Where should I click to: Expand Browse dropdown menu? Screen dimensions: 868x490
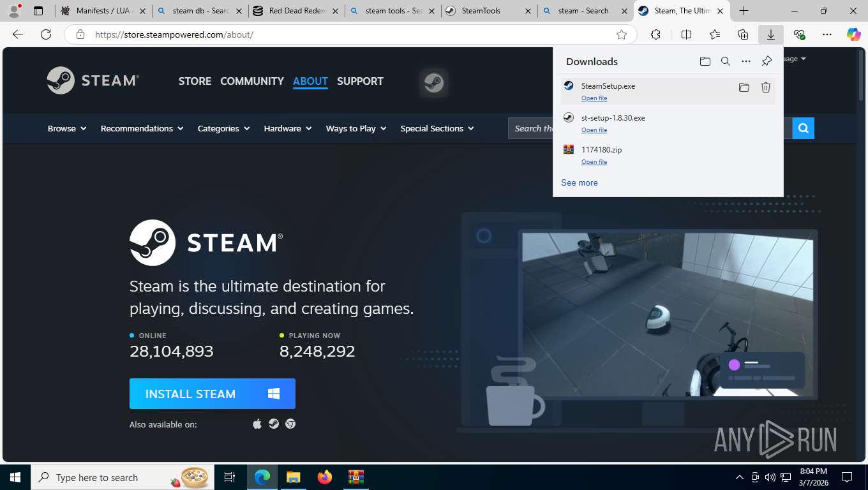(x=67, y=128)
